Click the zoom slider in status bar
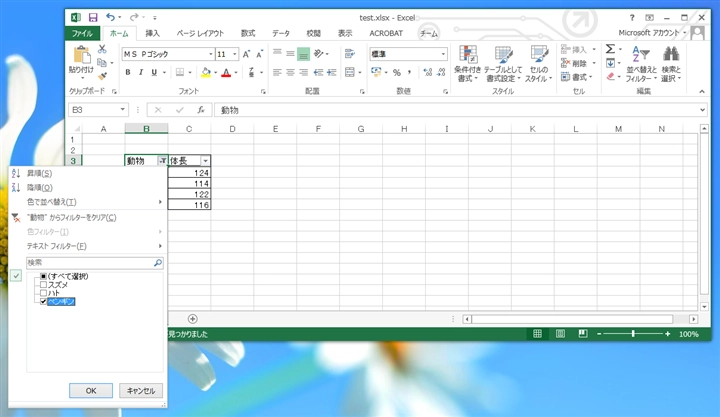Screen dimensions: 720x417 click(633, 334)
